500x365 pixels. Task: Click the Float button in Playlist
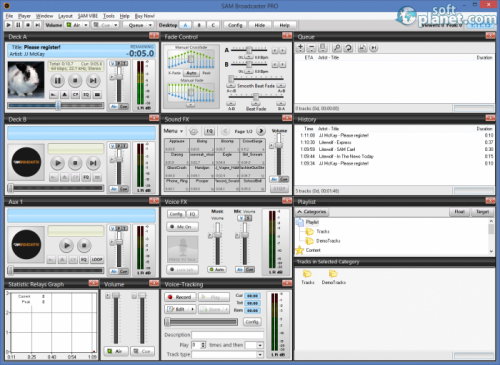coord(459,212)
